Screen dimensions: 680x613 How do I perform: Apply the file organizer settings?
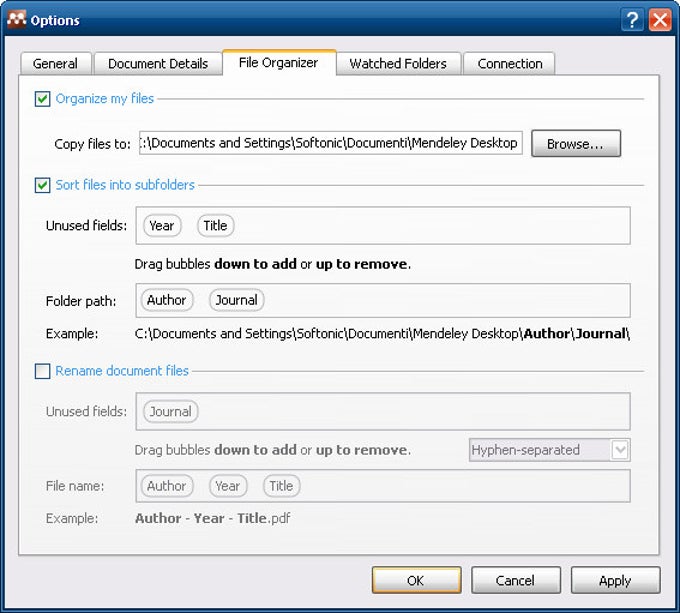615,580
